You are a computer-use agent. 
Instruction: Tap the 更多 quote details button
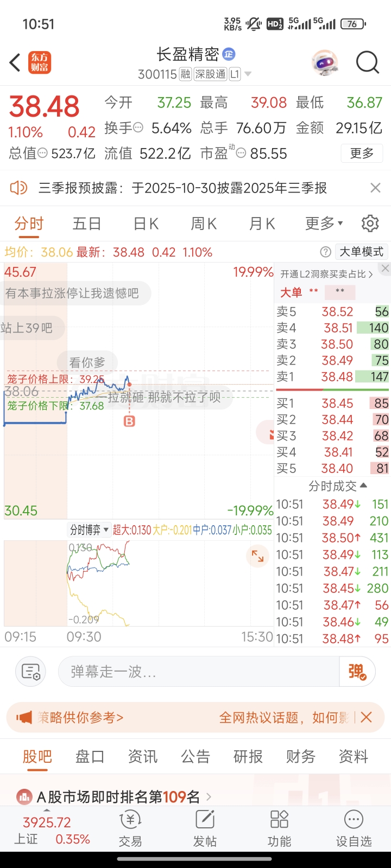click(x=362, y=154)
